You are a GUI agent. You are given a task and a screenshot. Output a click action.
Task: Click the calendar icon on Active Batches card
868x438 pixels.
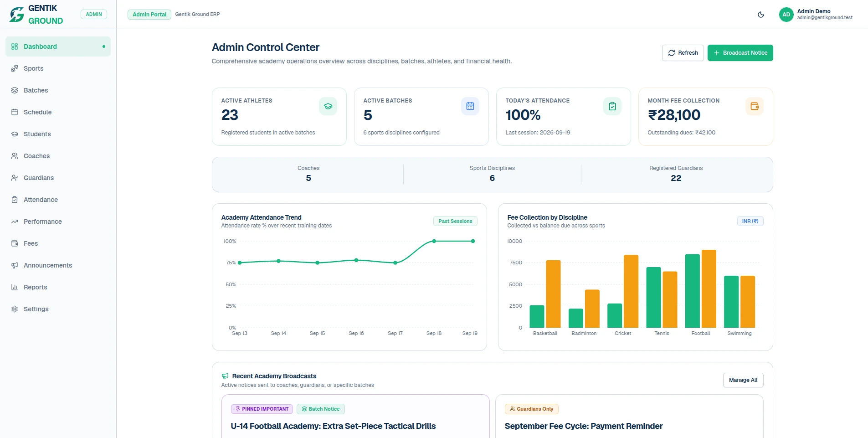click(470, 106)
